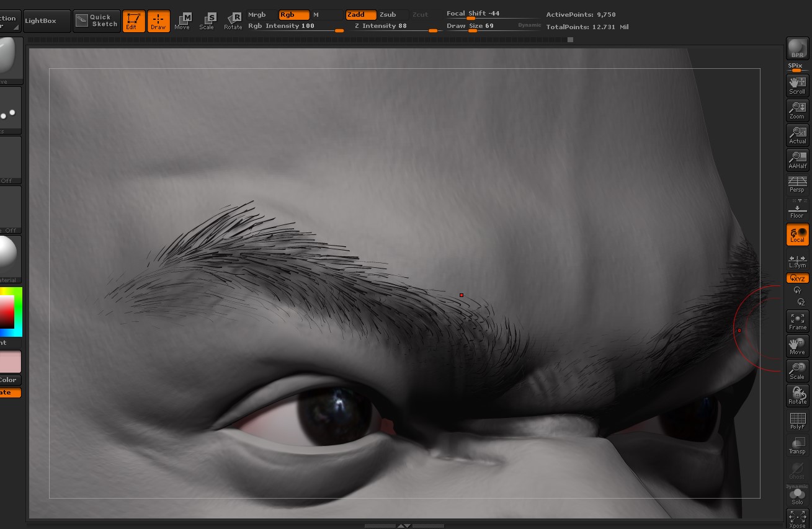This screenshot has height=529, width=812.
Task: Click the Y-axis rotation icon below XYZ
Action: [x=797, y=290]
